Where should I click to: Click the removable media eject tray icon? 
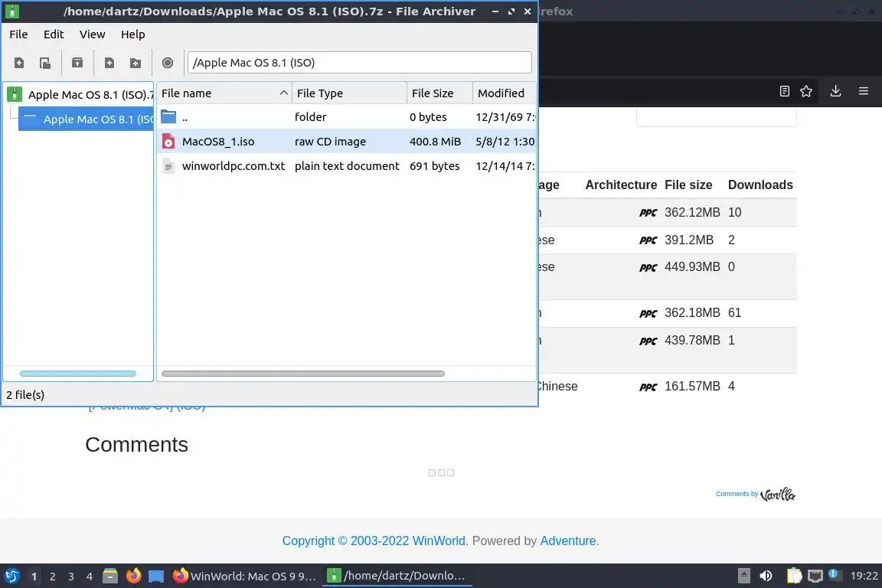743,576
